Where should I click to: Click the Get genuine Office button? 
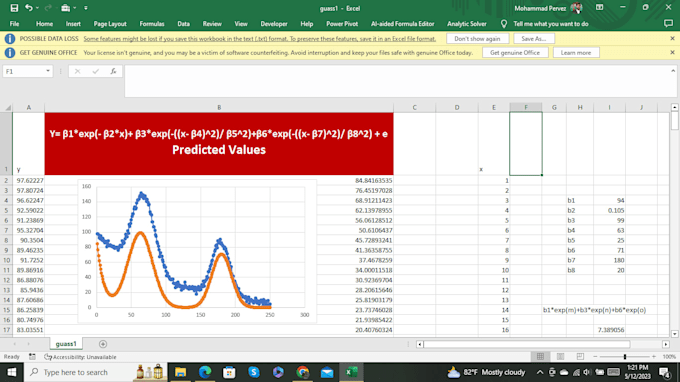tap(515, 52)
